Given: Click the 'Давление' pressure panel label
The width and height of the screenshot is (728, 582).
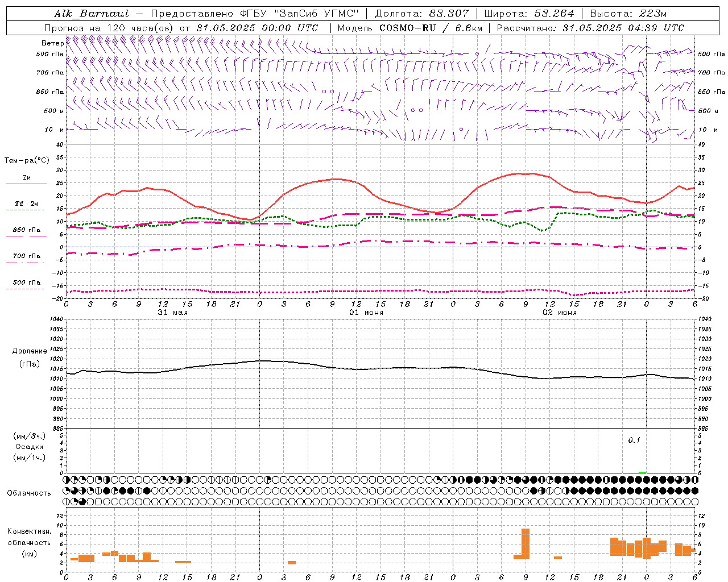Looking at the screenshot, I should pyautogui.click(x=30, y=351).
